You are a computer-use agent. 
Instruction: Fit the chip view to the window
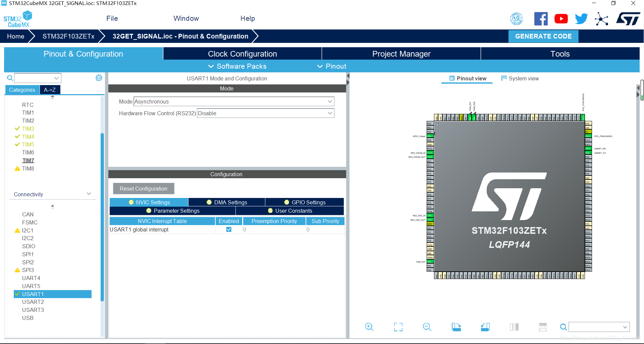[x=398, y=327]
